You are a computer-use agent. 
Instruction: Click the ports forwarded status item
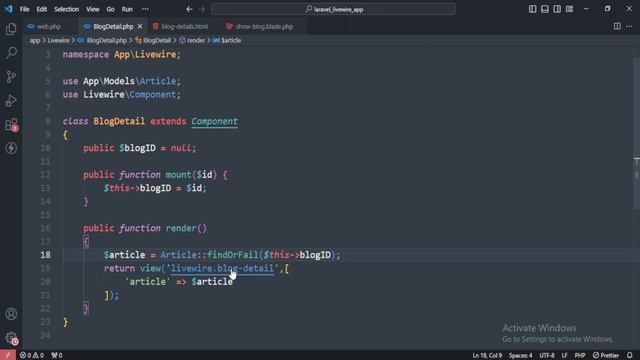(57, 355)
